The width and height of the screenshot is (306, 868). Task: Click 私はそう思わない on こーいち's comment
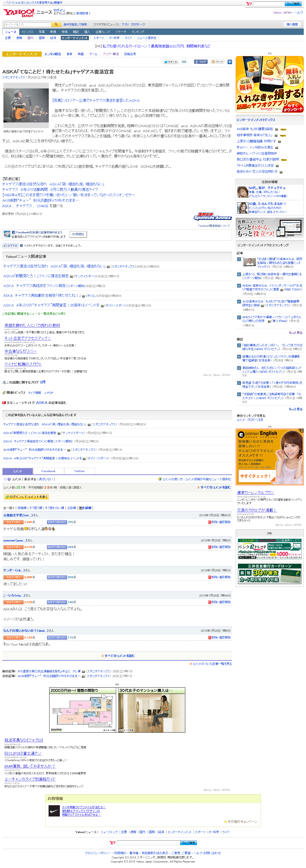[x=57, y=602]
